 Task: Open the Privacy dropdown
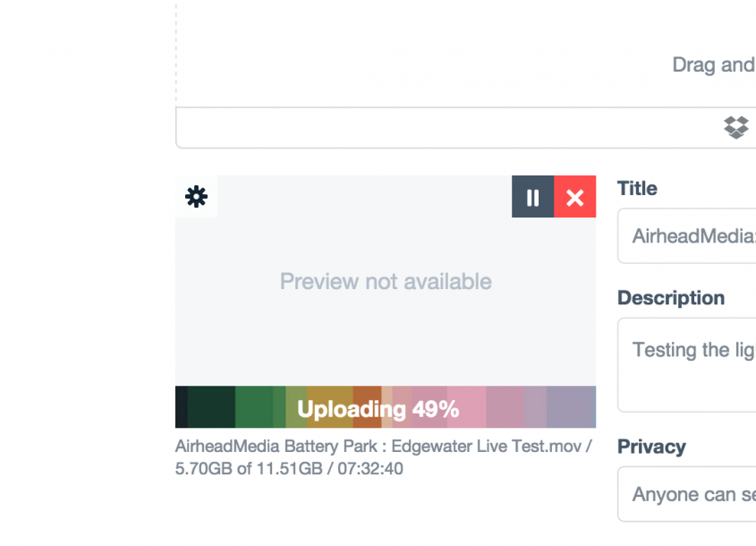click(x=687, y=494)
